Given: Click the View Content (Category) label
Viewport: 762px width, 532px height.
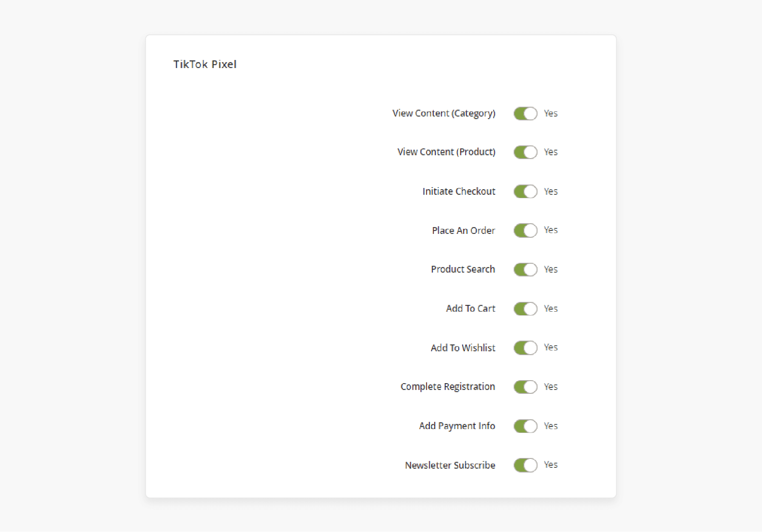Looking at the screenshot, I should click(x=444, y=114).
